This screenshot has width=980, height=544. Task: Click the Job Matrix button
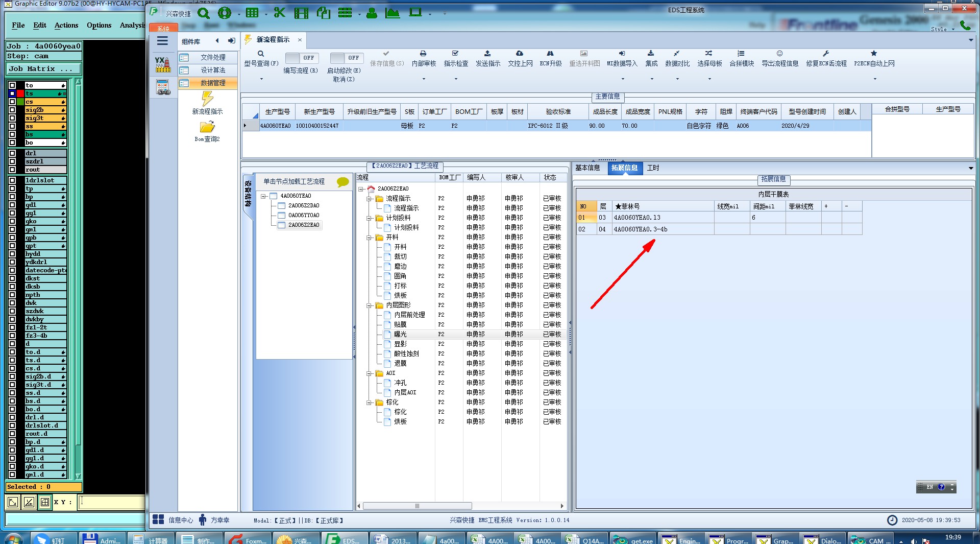pos(43,68)
